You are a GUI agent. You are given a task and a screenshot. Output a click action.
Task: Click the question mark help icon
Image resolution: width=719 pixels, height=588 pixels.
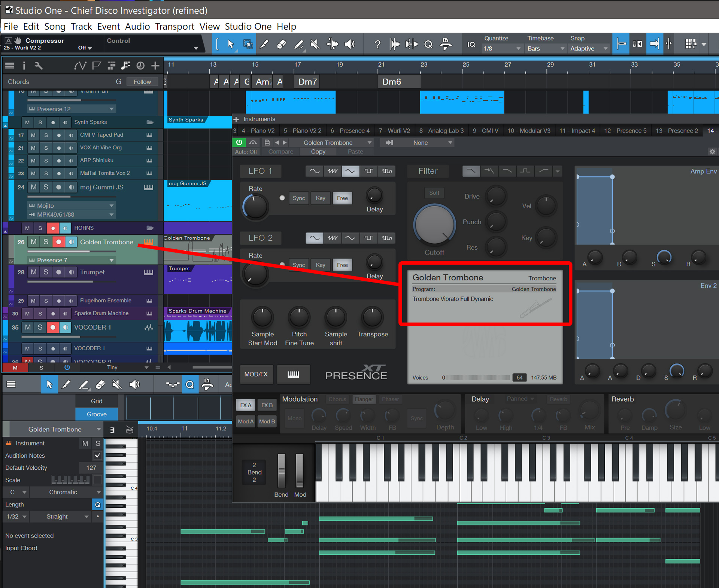tap(377, 45)
